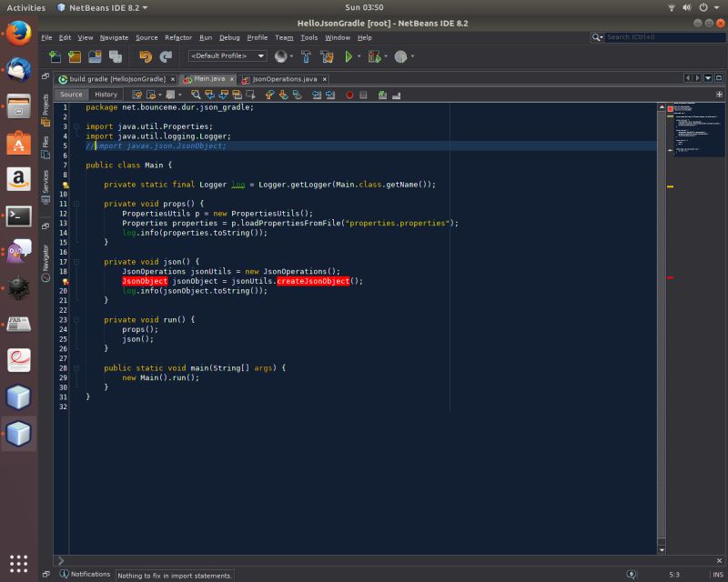The image size is (728, 582).
Task: Run the project with green play icon
Action: 349,56
